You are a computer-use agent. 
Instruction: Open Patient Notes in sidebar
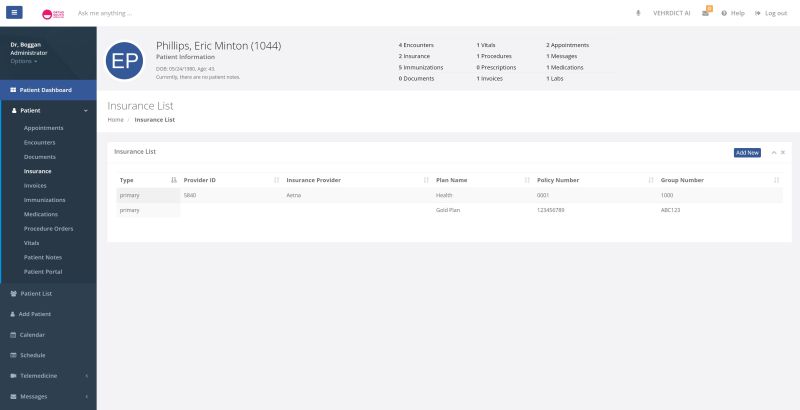(43, 258)
